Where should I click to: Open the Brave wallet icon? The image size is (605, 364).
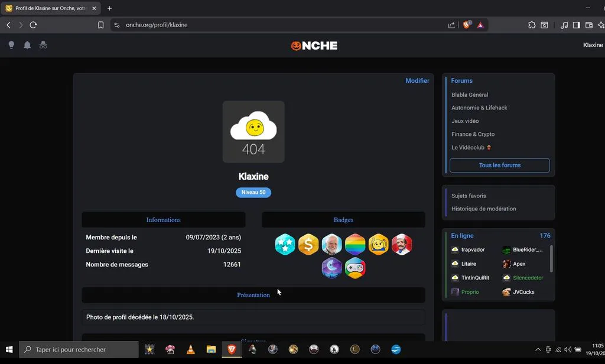coord(589,25)
